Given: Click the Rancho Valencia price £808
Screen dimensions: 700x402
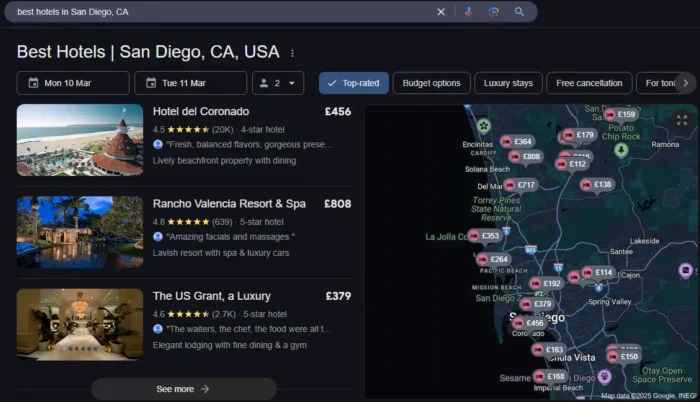Looking at the screenshot, I should pyautogui.click(x=338, y=204).
